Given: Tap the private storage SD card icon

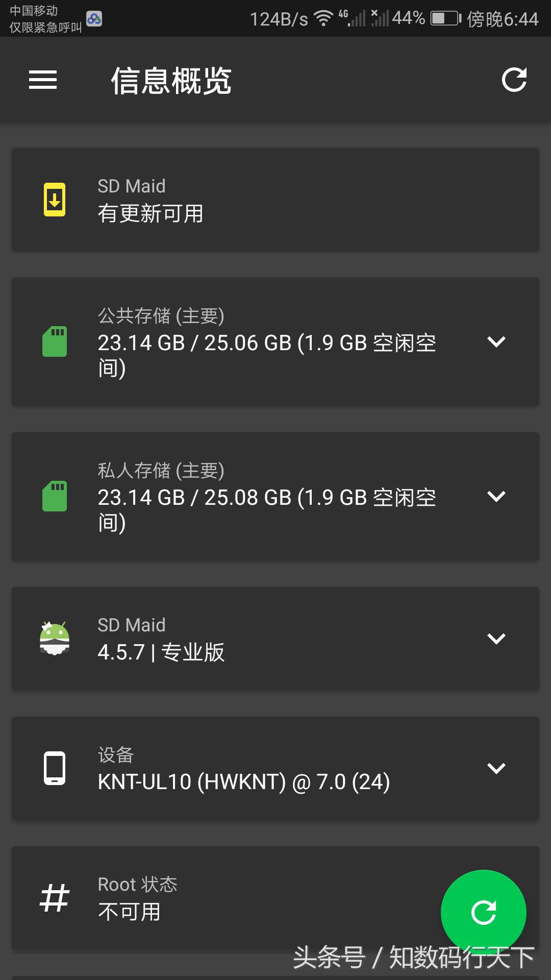Looking at the screenshot, I should 55,496.
